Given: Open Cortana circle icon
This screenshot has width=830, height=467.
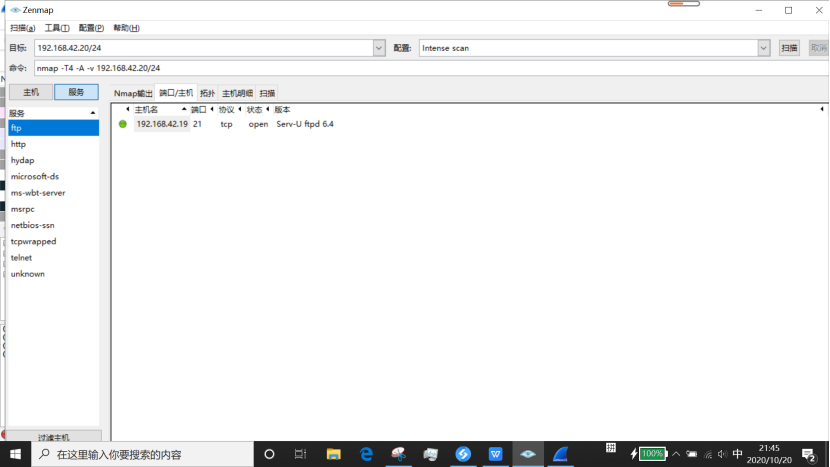Looking at the screenshot, I should (x=269, y=454).
